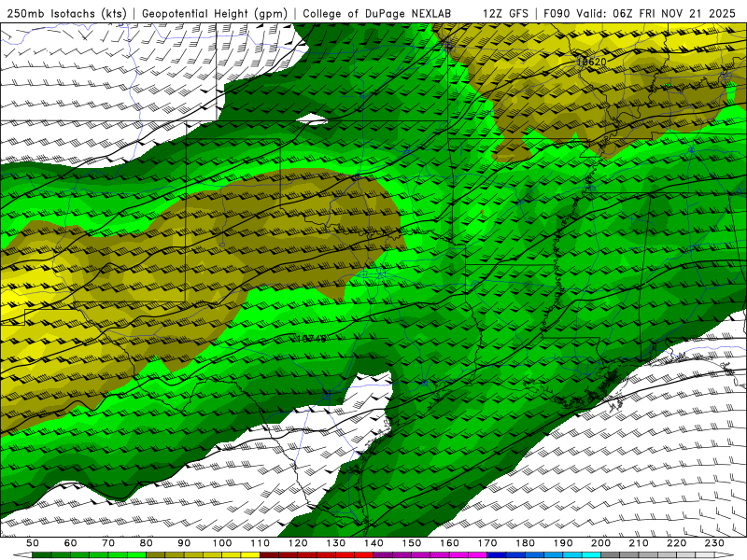Screen dimensions: 747x560
Task: Click the legend value 170
Action: click(487, 543)
